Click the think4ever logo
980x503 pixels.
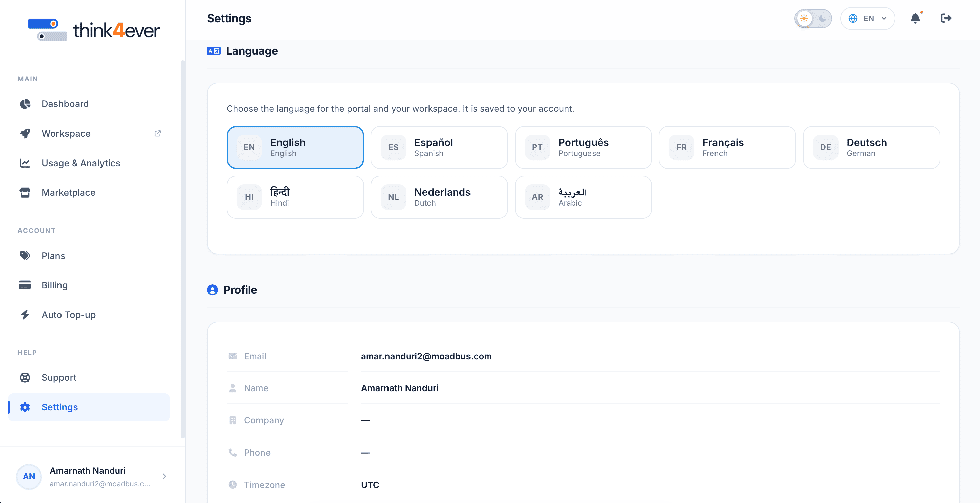click(x=94, y=30)
